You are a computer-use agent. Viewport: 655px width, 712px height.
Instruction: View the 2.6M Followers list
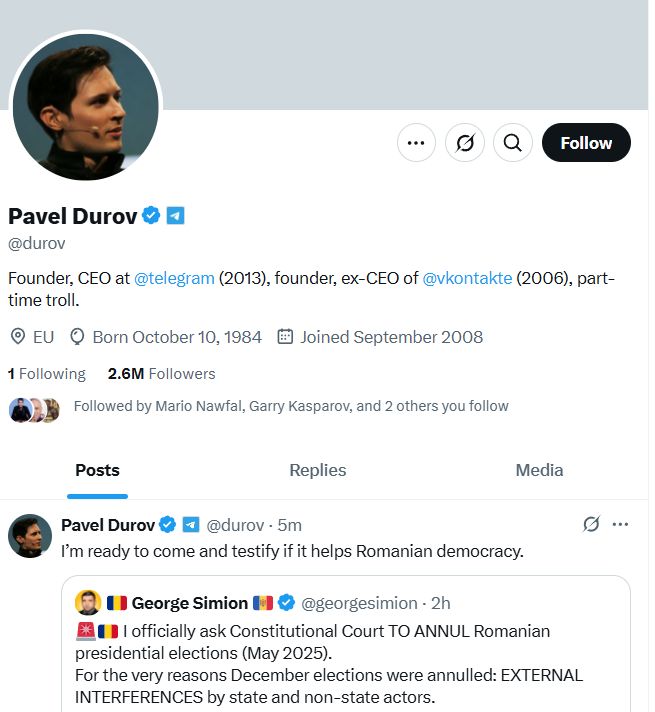point(161,374)
